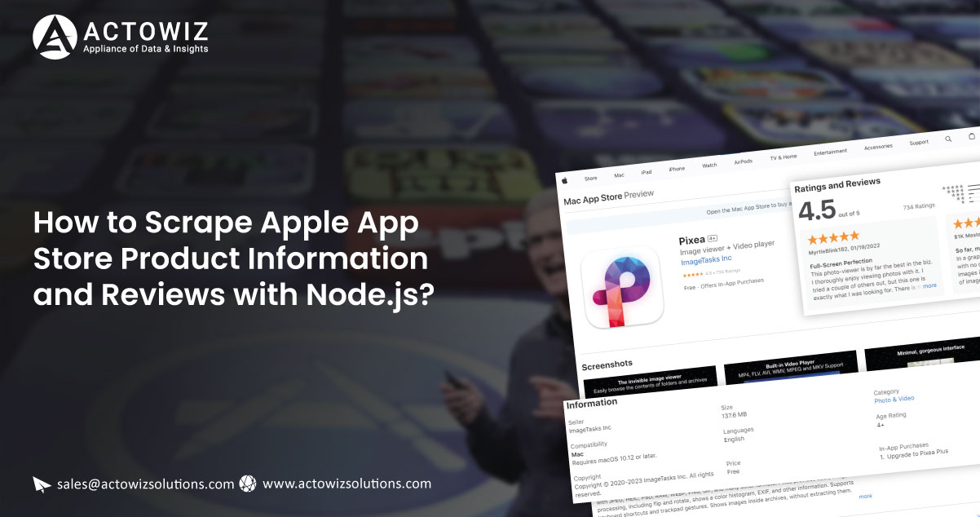Click the '137.6 MB' size value
980x517 pixels.
click(735, 414)
